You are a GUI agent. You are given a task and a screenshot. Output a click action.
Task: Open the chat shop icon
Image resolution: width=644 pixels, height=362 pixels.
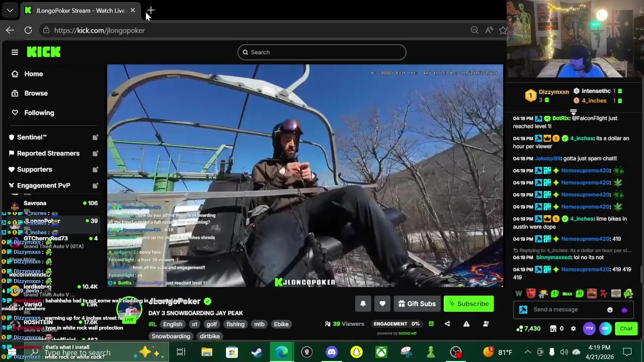(x=552, y=329)
